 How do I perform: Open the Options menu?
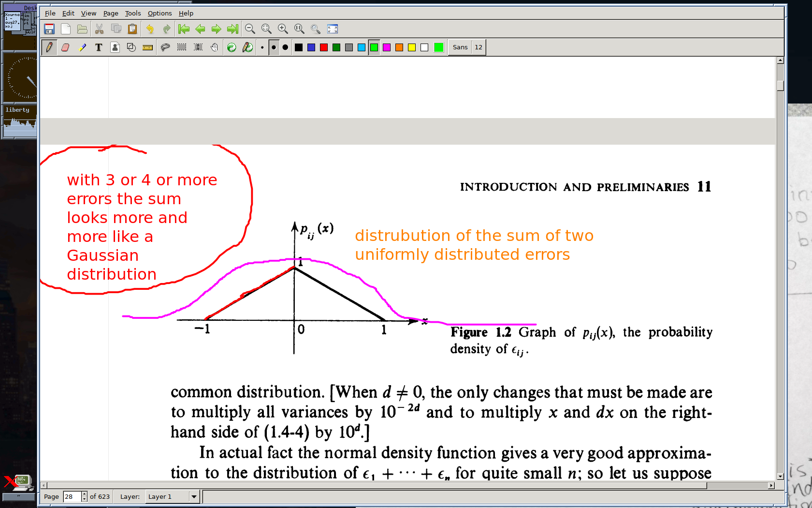click(x=159, y=13)
